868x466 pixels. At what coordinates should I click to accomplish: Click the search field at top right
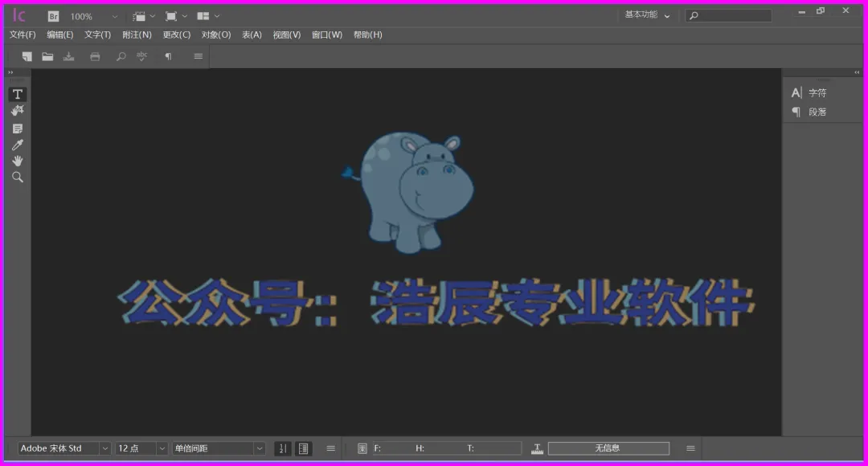click(728, 16)
